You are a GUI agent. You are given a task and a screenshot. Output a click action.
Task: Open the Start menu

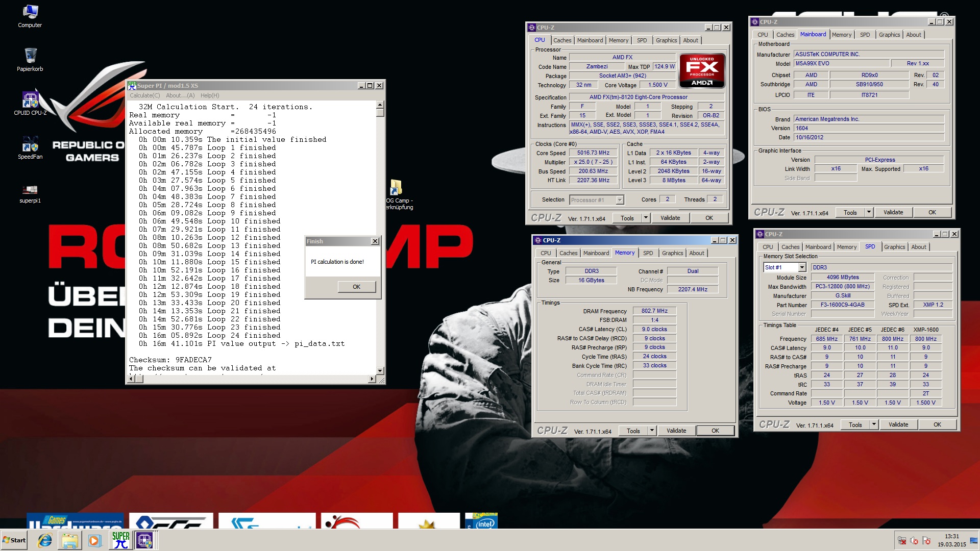[x=14, y=540]
